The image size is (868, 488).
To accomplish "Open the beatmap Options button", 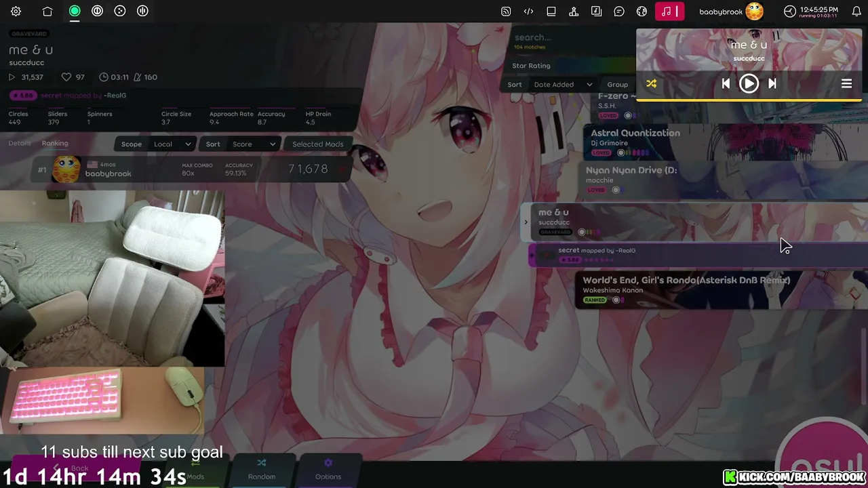I will [x=328, y=469].
